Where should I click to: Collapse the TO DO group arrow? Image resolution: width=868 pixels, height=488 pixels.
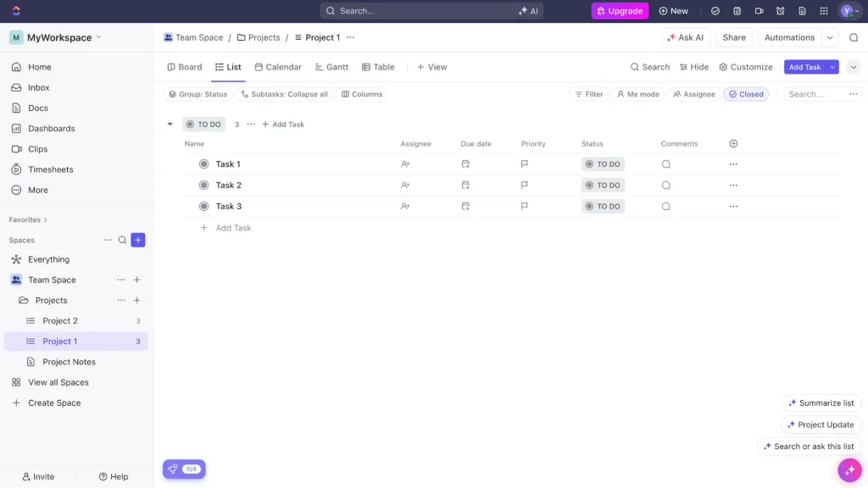(x=170, y=125)
